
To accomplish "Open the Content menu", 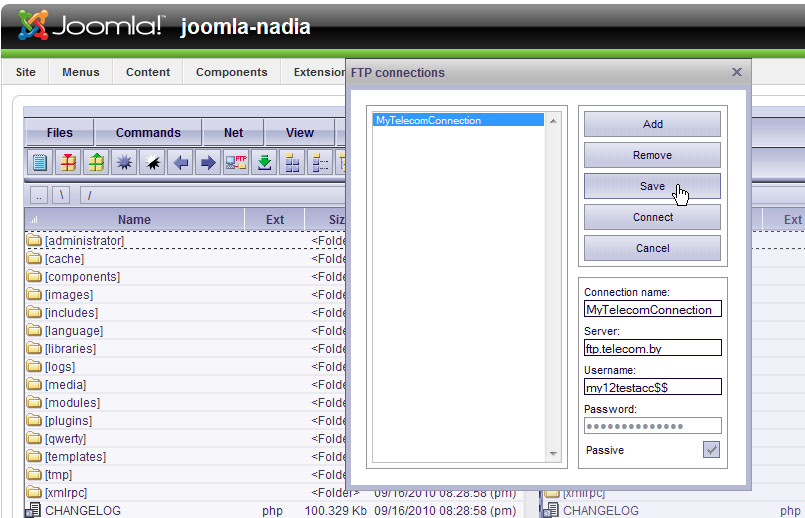I will tap(148, 72).
